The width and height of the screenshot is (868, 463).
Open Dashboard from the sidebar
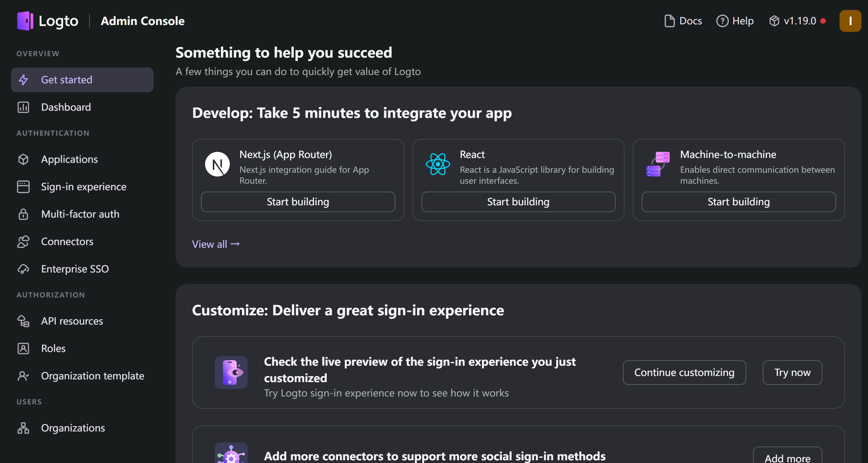pyautogui.click(x=66, y=107)
